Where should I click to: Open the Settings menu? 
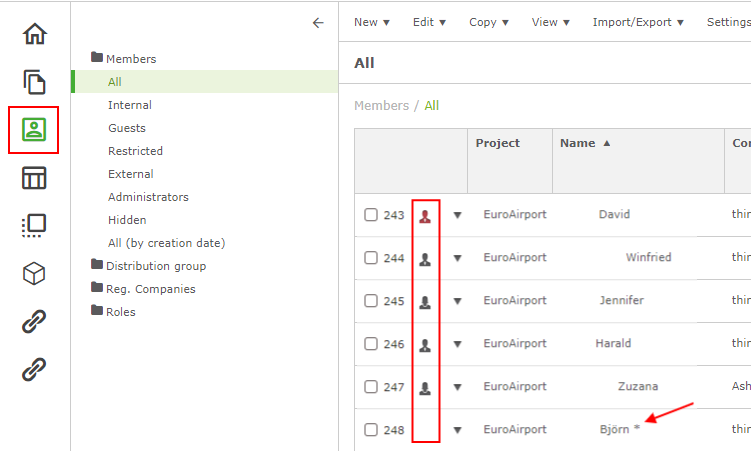[x=728, y=22]
